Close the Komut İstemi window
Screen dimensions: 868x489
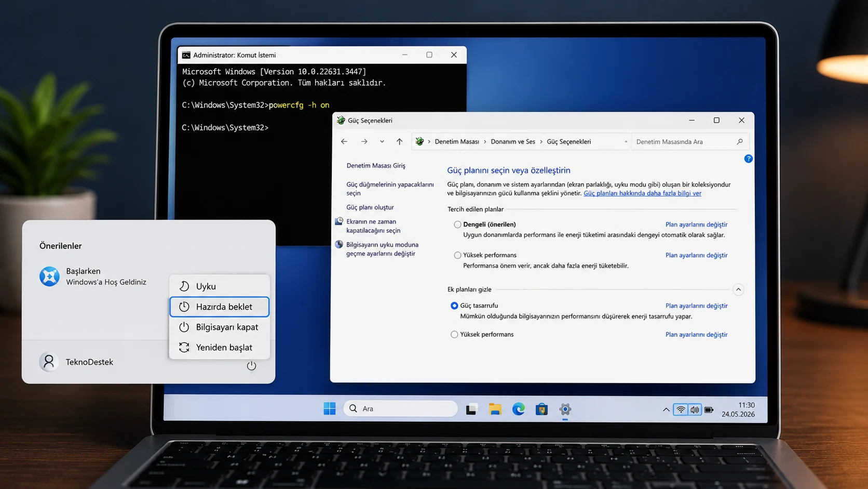[454, 55]
